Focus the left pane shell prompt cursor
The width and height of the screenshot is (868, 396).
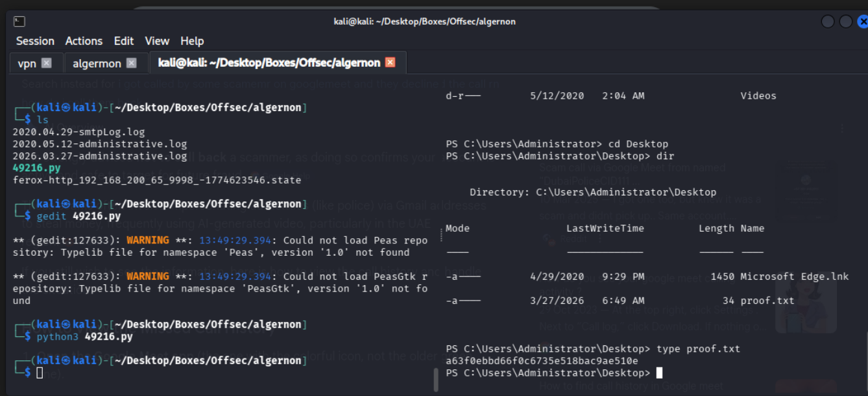coord(40,373)
